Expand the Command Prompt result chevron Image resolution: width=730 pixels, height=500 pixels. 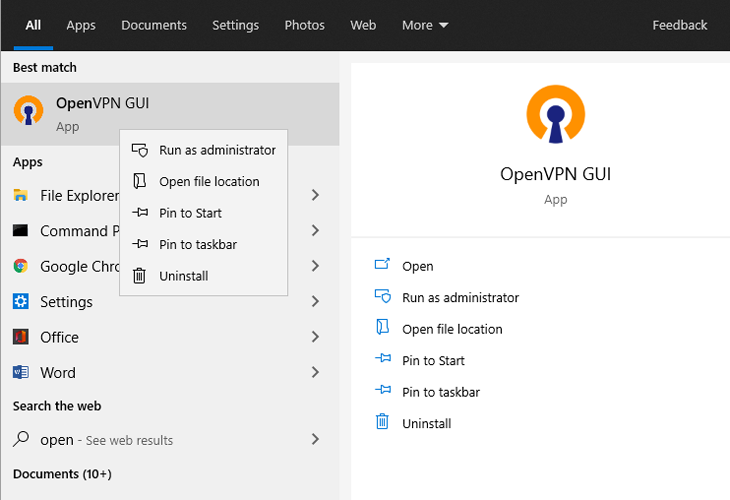coord(315,230)
